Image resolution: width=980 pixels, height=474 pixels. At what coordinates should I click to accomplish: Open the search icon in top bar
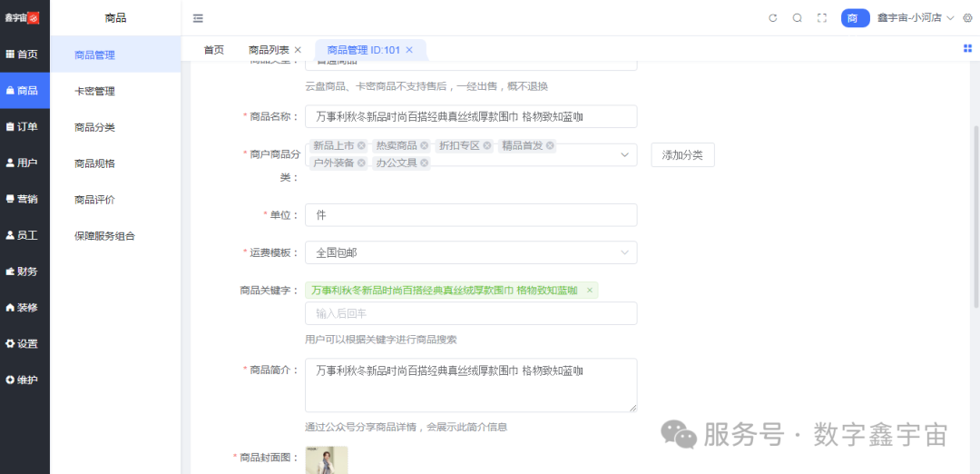point(797,18)
